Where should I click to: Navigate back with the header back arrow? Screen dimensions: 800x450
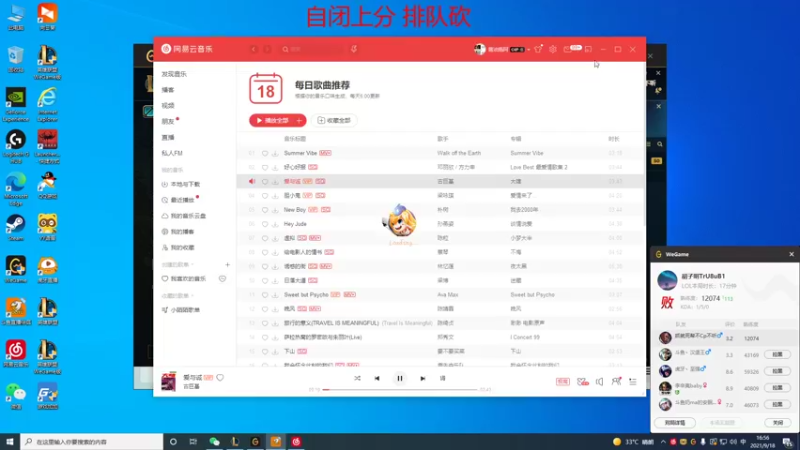pyautogui.click(x=254, y=49)
